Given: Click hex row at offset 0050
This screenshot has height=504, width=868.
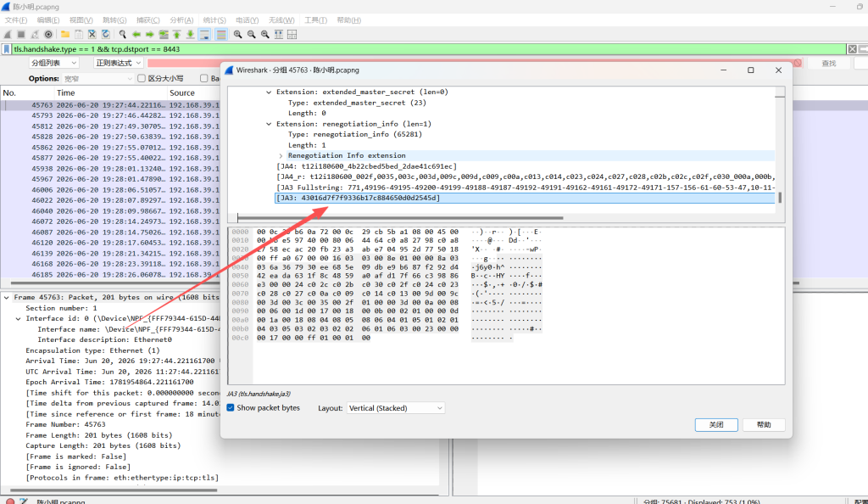Looking at the screenshot, I should coord(358,276).
